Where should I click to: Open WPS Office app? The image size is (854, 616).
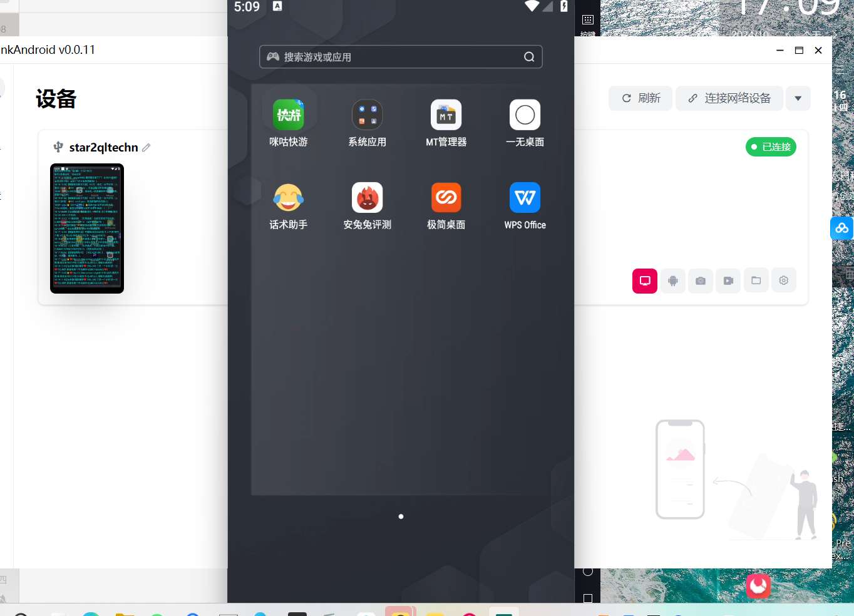(525, 198)
